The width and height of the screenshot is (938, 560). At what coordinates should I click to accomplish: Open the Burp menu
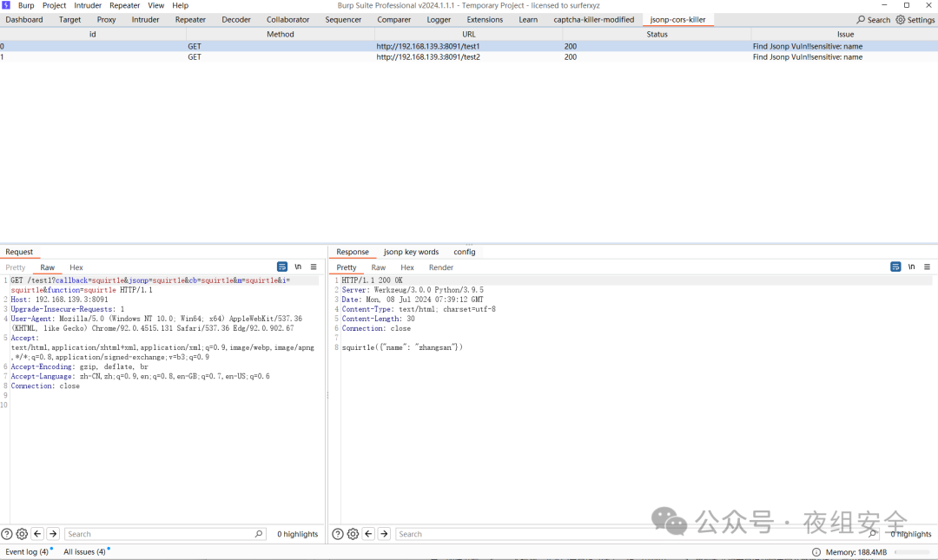click(26, 5)
